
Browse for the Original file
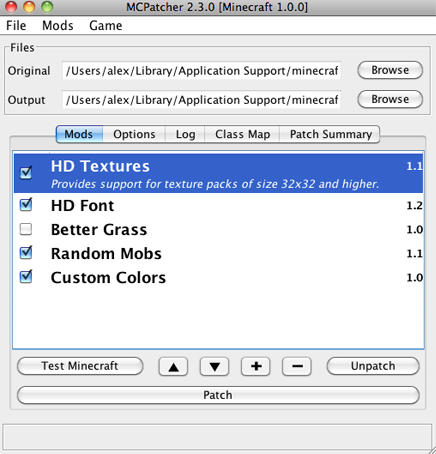390,70
